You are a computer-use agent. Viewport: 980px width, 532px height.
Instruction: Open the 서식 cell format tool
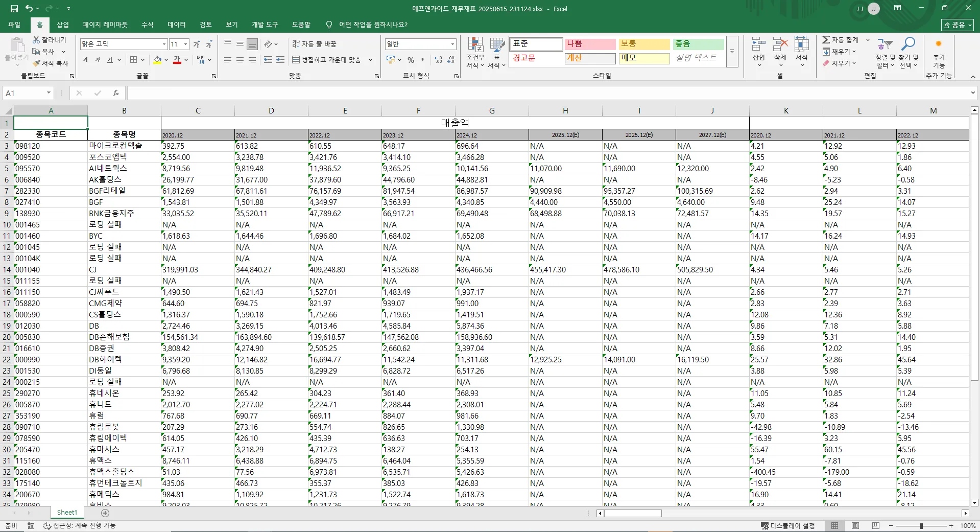tap(802, 52)
